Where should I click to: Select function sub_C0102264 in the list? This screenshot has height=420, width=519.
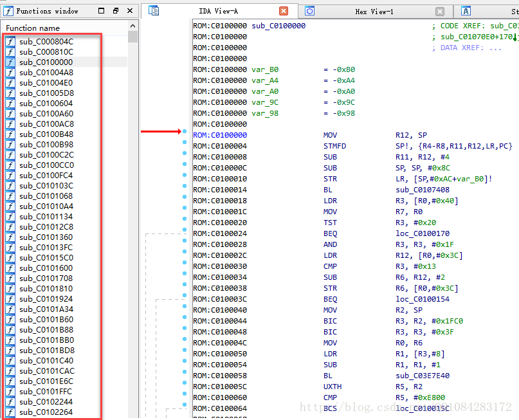tap(46, 412)
